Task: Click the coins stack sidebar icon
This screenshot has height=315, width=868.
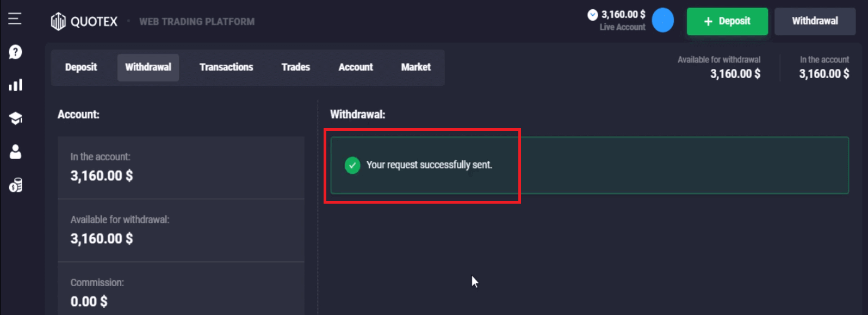Action: 15,186
